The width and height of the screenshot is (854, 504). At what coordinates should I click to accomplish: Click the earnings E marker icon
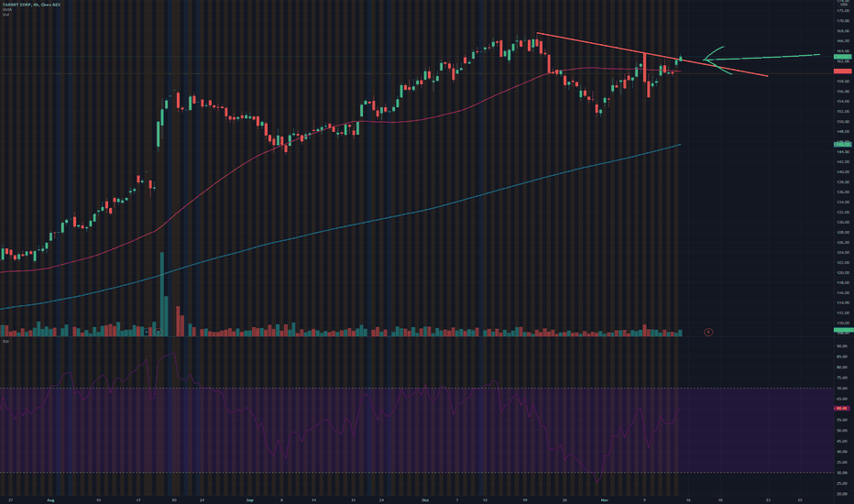pos(708,332)
